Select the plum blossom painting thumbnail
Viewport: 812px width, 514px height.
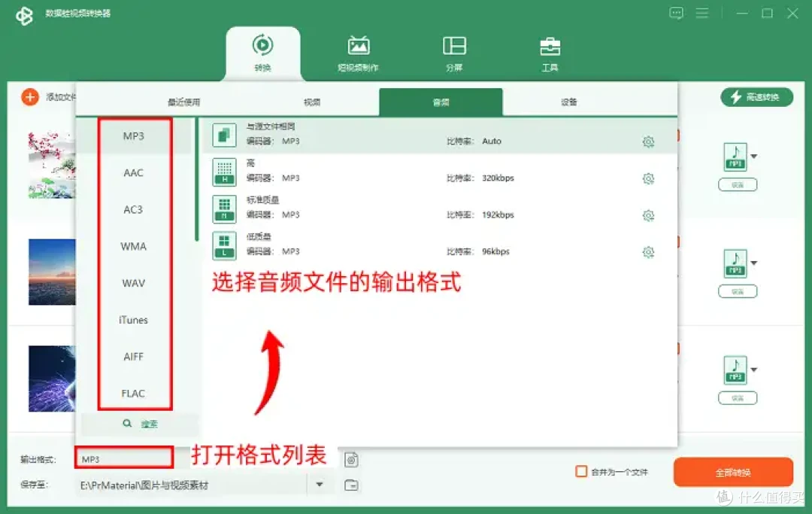point(52,166)
